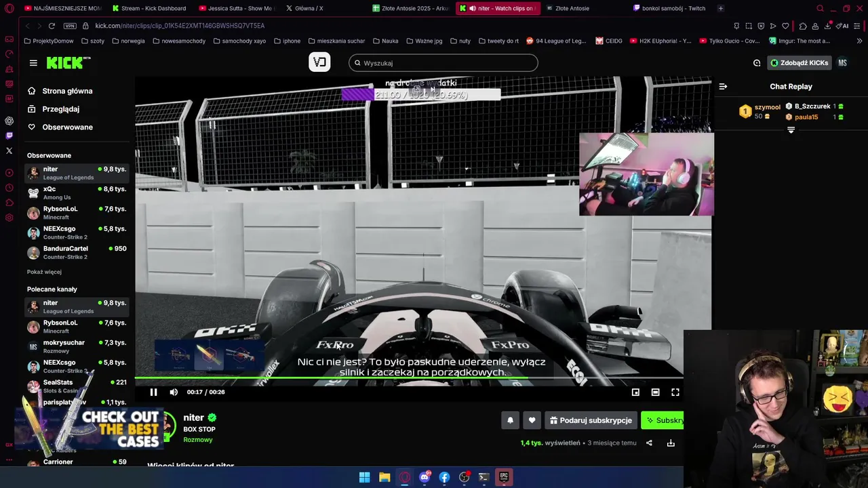Share the clip
Viewport: 868px width, 488px height.
649,443
